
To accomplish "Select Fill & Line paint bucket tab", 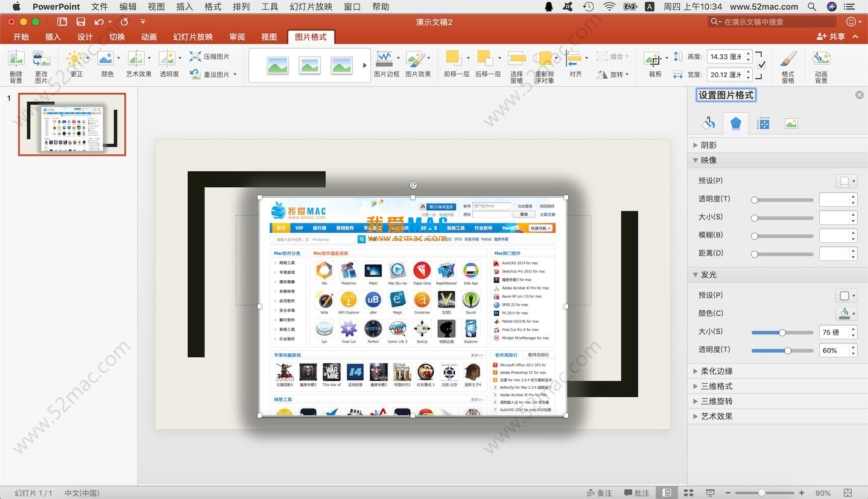I will pyautogui.click(x=709, y=124).
